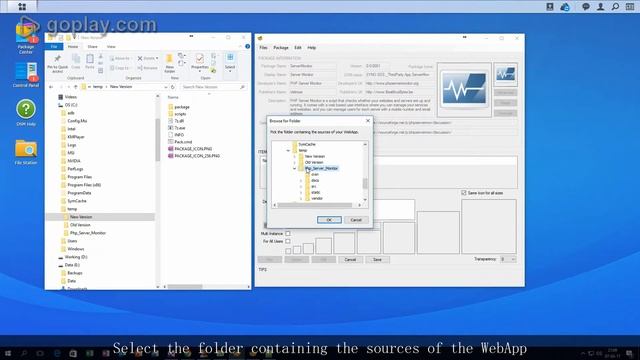Click New folder in Explorer ribbon
This screenshot has width=640, height=360.
point(169,64)
